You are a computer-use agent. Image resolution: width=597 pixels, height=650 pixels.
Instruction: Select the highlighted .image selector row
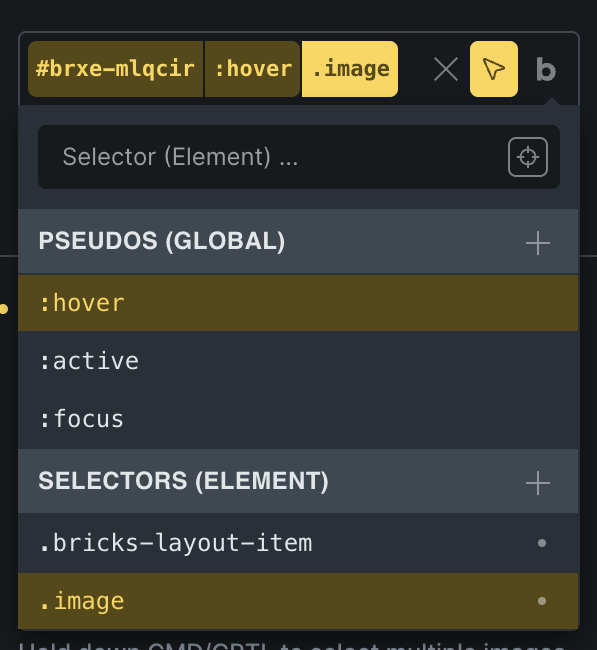tap(298, 601)
